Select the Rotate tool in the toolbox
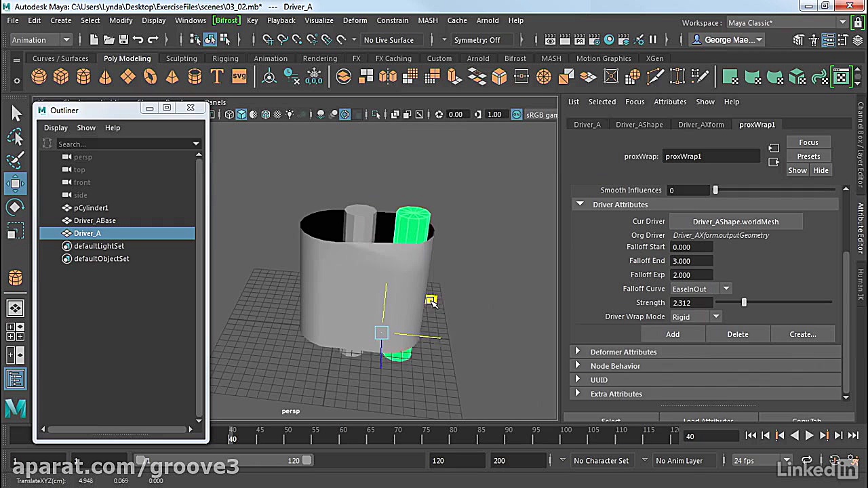Image resolution: width=868 pixels, height=488 pixels. (16, 207)
